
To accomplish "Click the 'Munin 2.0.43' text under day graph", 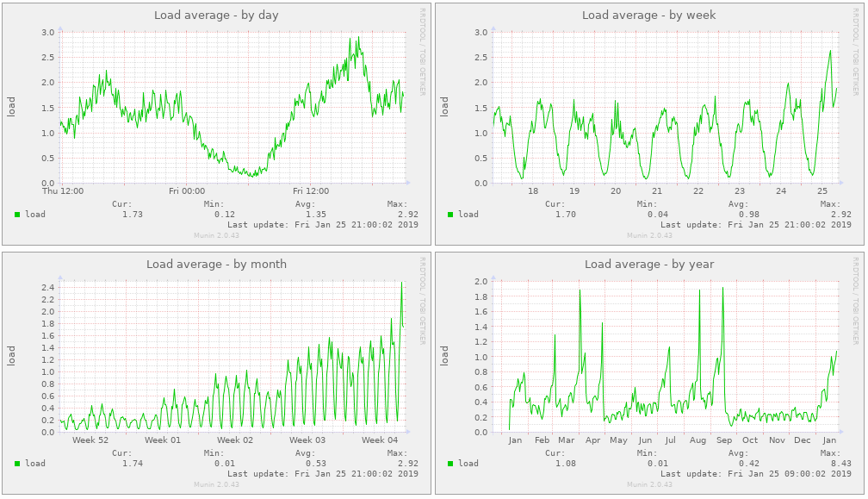I will coord(216,235).
